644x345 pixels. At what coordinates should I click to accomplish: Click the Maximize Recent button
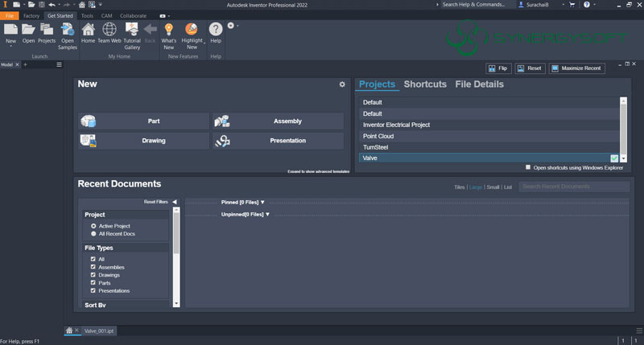point(576,68)
